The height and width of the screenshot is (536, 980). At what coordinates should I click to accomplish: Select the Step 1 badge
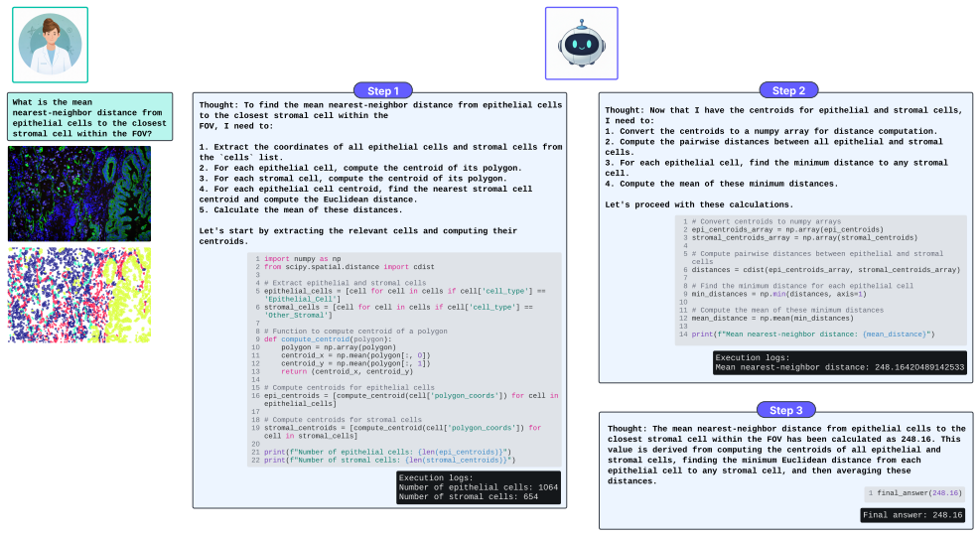pyautogui.click(x=383, y=91)
